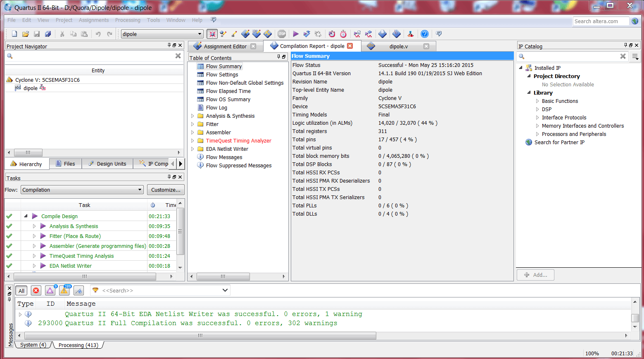Click play icon with blue checkmark
This screenshot has height=359, width=644.
coord(307,34)
